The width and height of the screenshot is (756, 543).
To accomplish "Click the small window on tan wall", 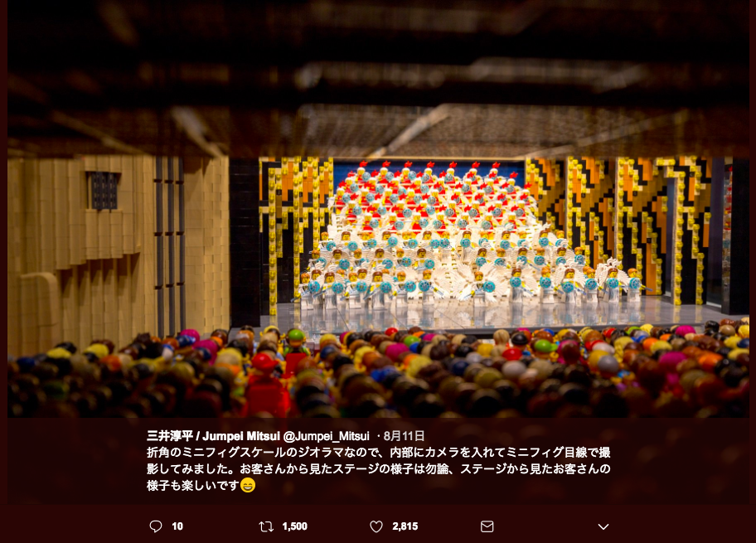I will (104, 191).
